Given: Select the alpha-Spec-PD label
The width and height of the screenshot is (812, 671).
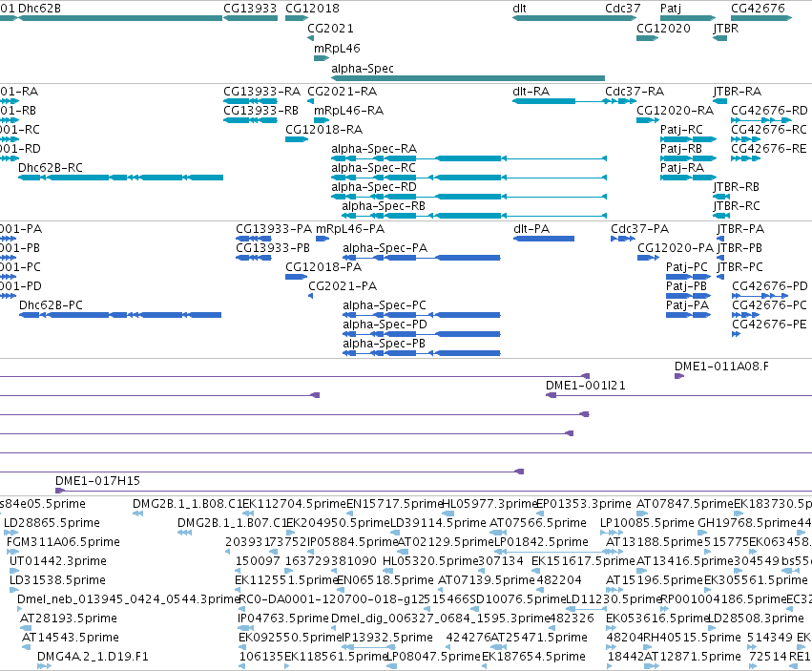Looking at the screenshot, I should pos(385,325).
